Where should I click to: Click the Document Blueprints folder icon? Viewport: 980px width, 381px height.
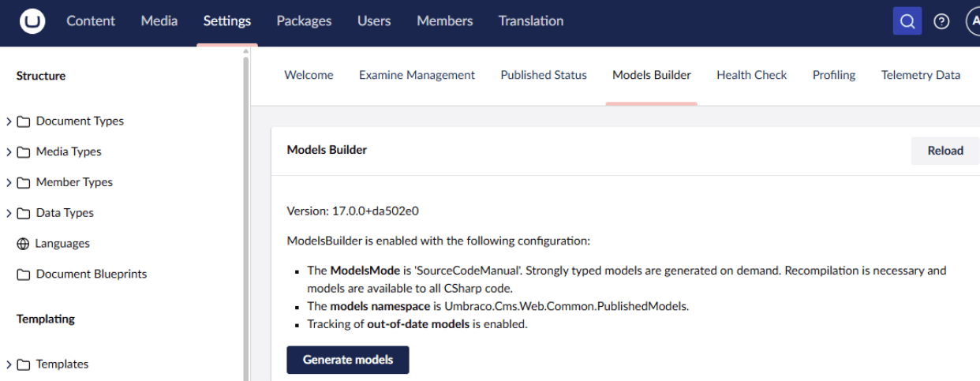pos(24,275)
